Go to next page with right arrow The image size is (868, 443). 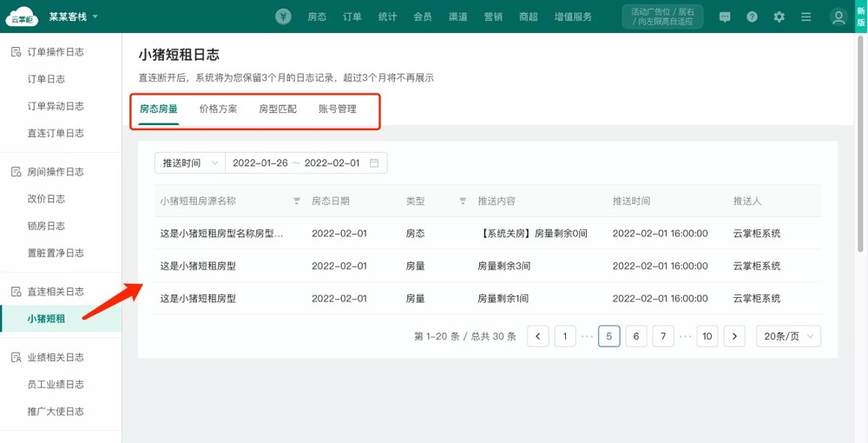(734, 336)
